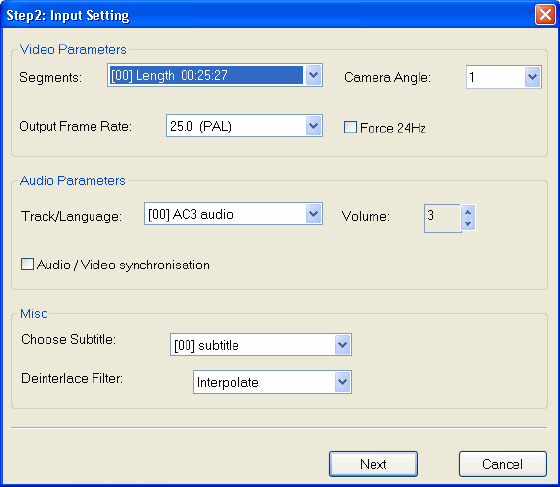Screen dimensions: 560x487
Task: Click the Volume: label
Action: tap(365, 216)
